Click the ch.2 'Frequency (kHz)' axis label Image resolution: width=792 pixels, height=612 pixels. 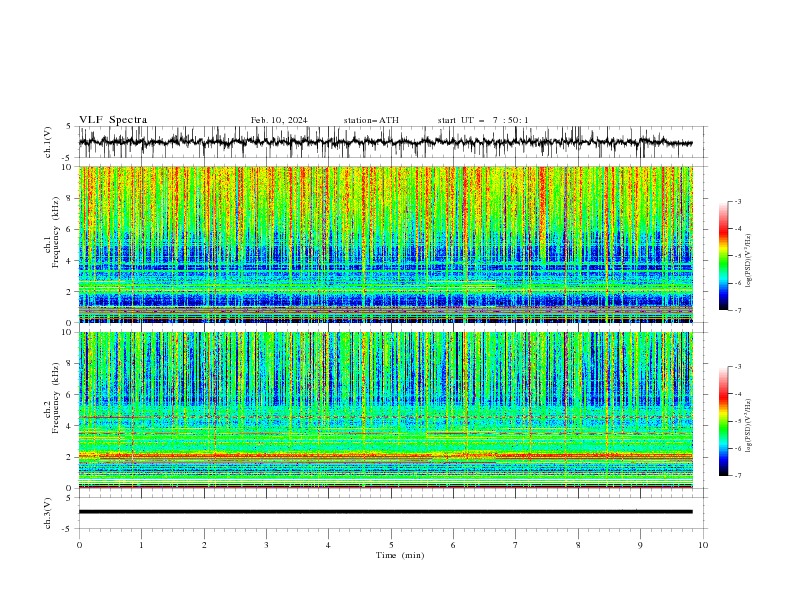coord(56,398)
